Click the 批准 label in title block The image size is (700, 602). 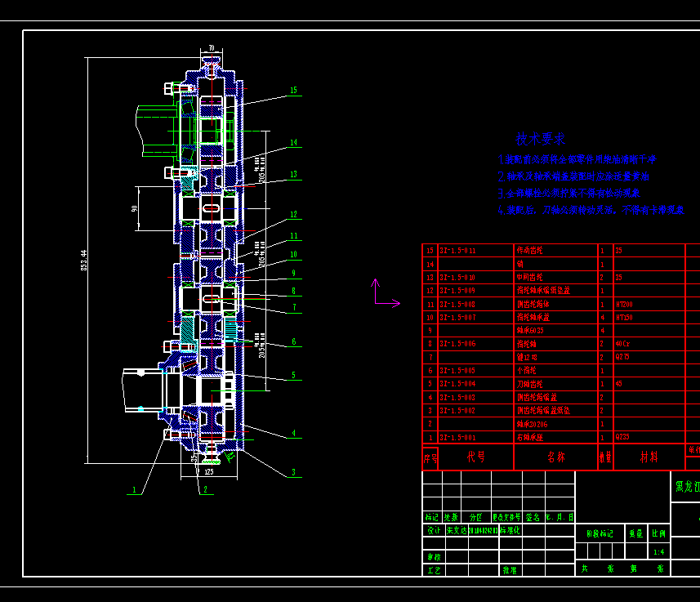[x=510, y=571]
